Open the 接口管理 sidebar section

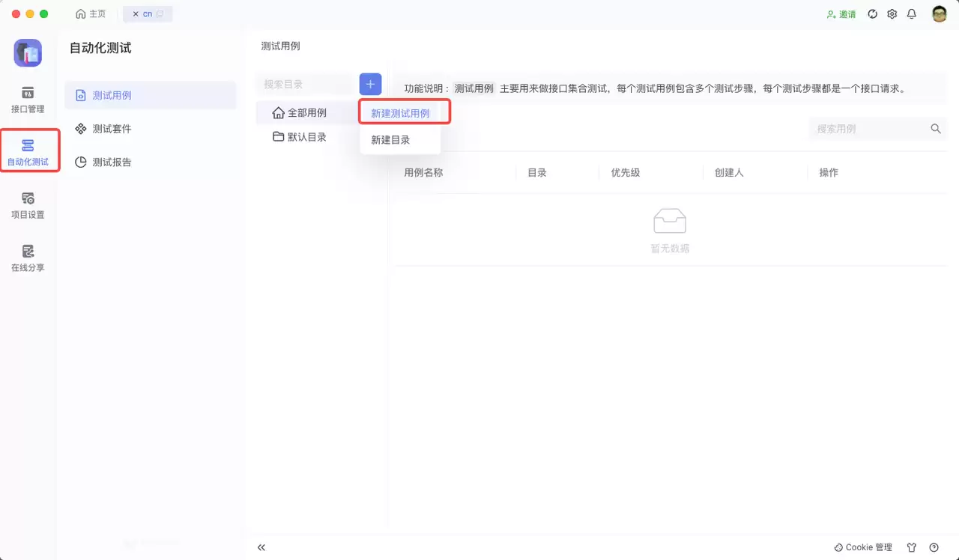point(28,100)
